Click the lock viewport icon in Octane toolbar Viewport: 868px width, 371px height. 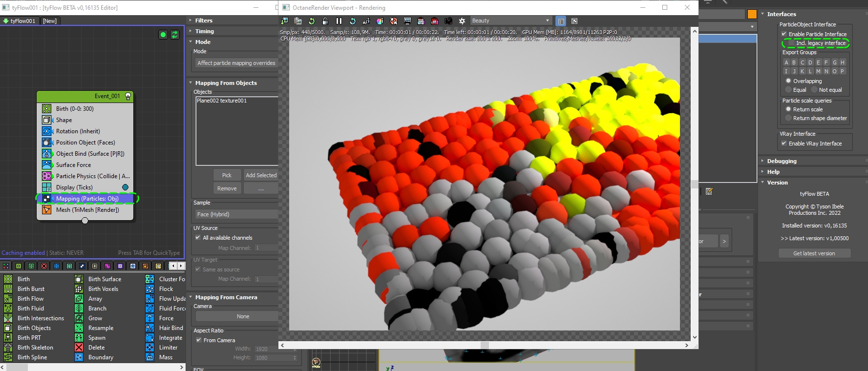click(325, 21)
